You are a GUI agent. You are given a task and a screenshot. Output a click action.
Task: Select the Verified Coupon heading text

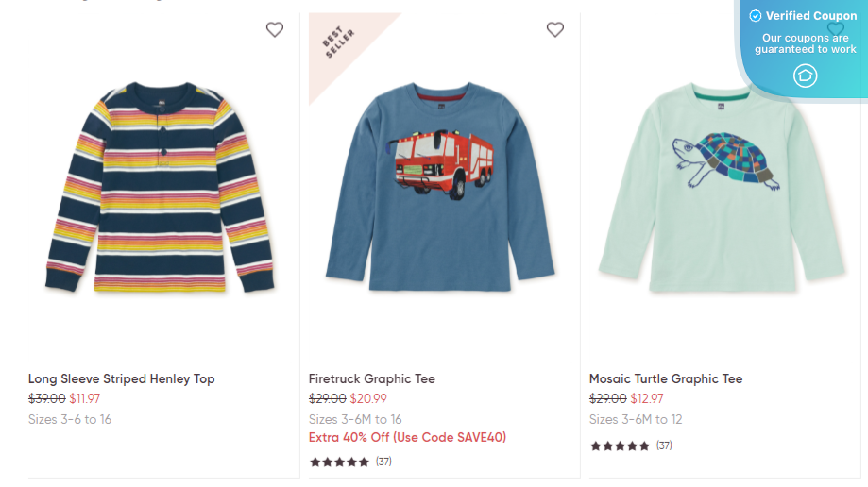(x=811, y=16)
